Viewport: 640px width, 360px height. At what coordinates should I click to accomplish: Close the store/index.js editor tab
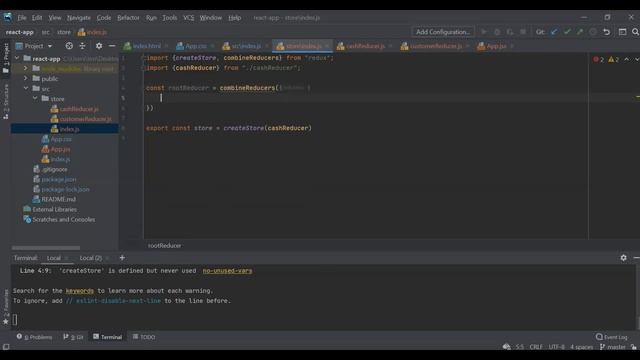pos(327,46)
